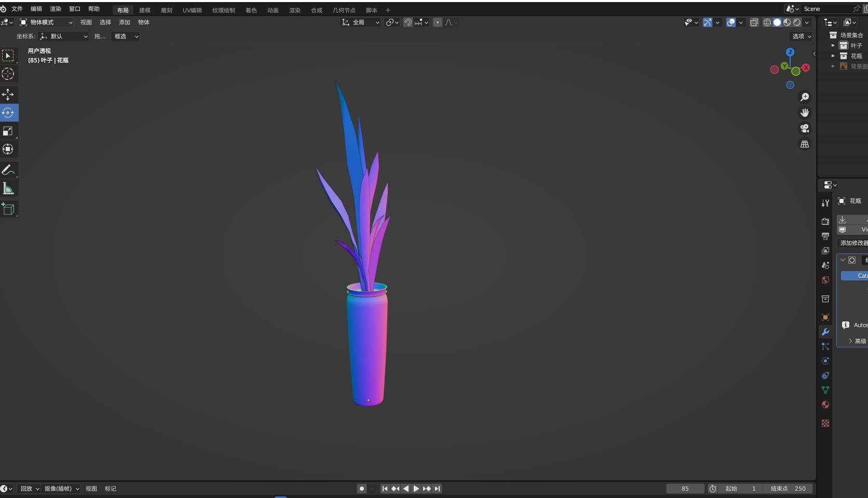Toggle show overlays button
This screenshot has height=498, width=868.
(731, 22)
